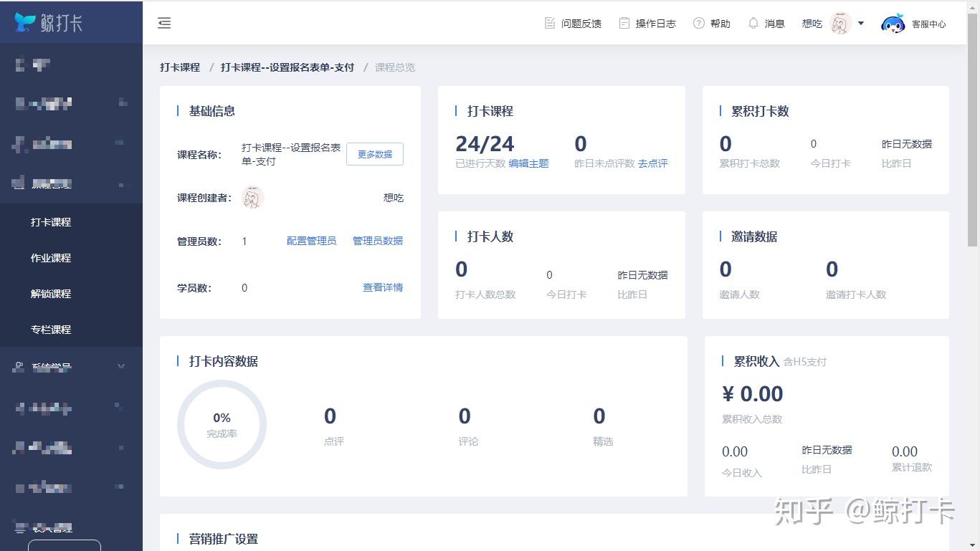Click the 累计退款 label
This screenshot has width=980, height=551.
(912, 467)
